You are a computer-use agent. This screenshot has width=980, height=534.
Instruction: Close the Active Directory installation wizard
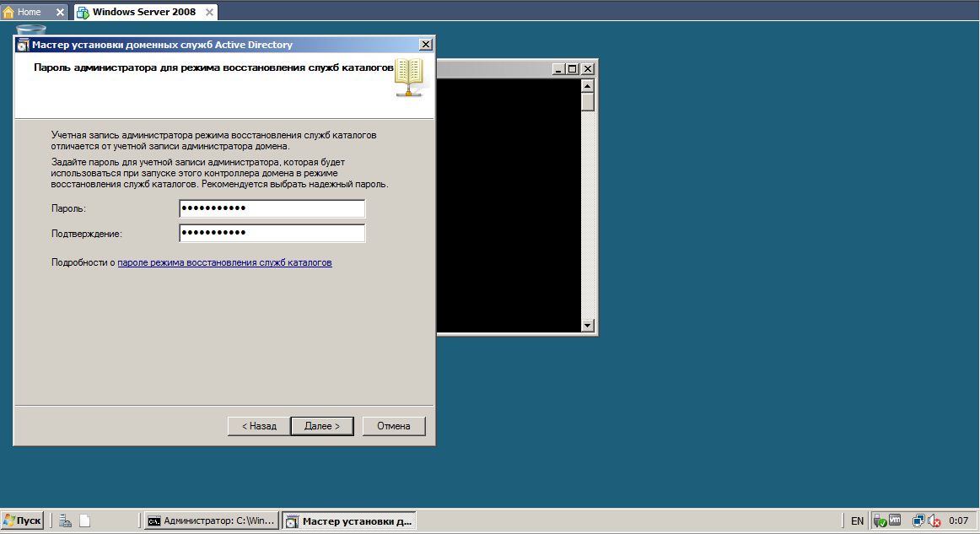click(x=426, y=45)
